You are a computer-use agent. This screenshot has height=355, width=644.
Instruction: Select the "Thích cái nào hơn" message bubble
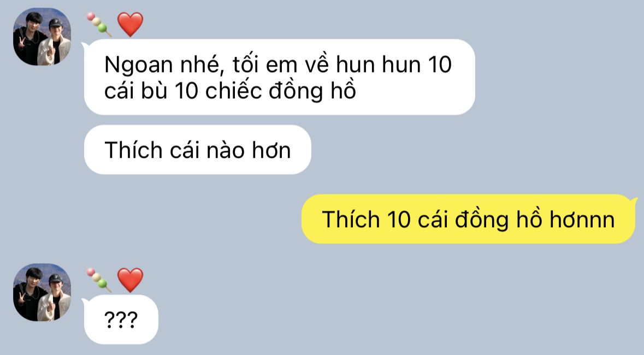pos(198,150)
